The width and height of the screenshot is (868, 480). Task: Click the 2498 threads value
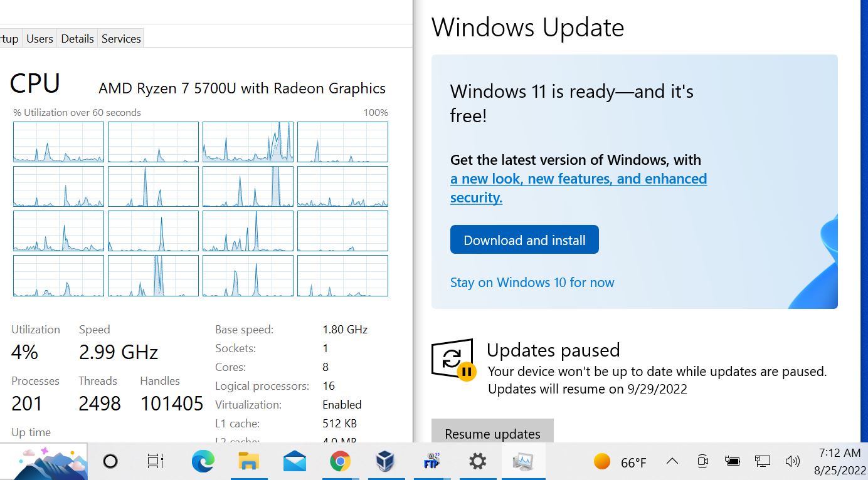pyautogui.click(x=100, y=404)
